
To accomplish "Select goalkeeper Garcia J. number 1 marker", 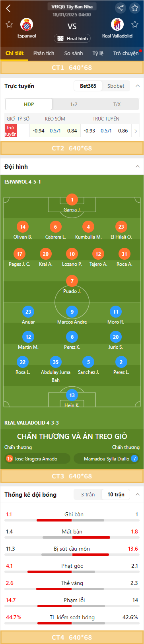I will (72, 200).
